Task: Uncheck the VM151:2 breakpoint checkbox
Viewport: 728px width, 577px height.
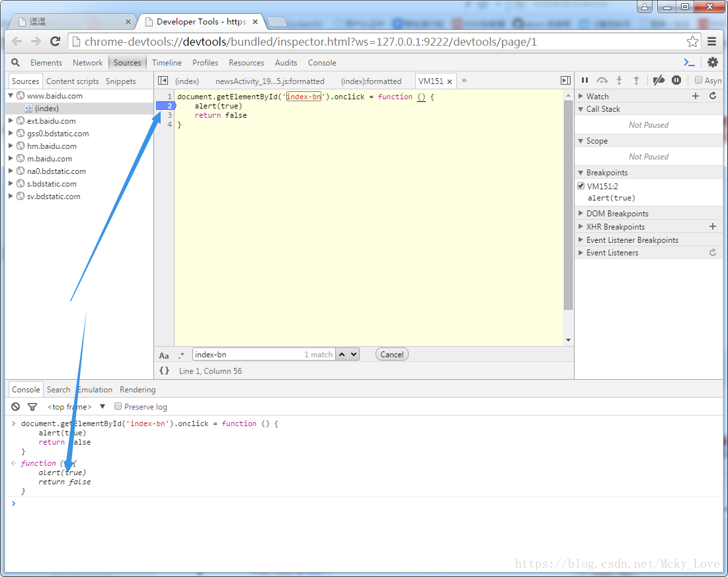Action: coord(581,186)
